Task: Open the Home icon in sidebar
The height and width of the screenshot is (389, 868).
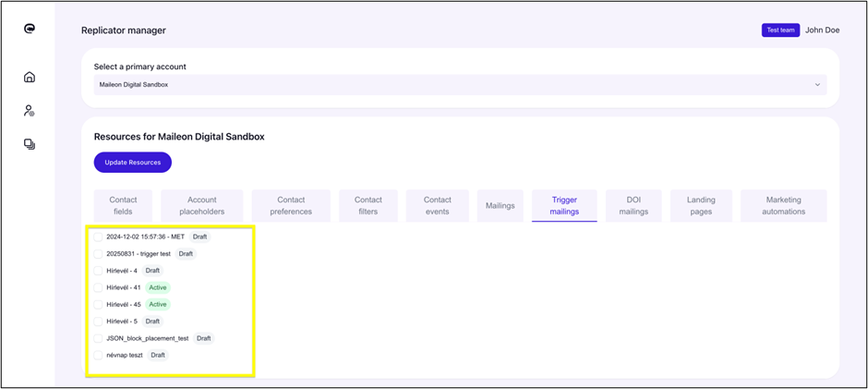Action: tap(30, 77)
